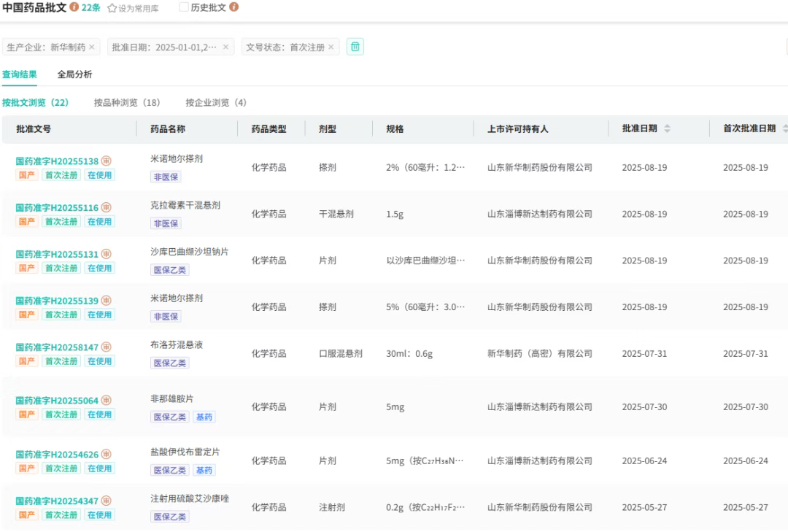Remove the 生产企业：新华制药 filter tag
788x532 pixels.
click(92, 47)
